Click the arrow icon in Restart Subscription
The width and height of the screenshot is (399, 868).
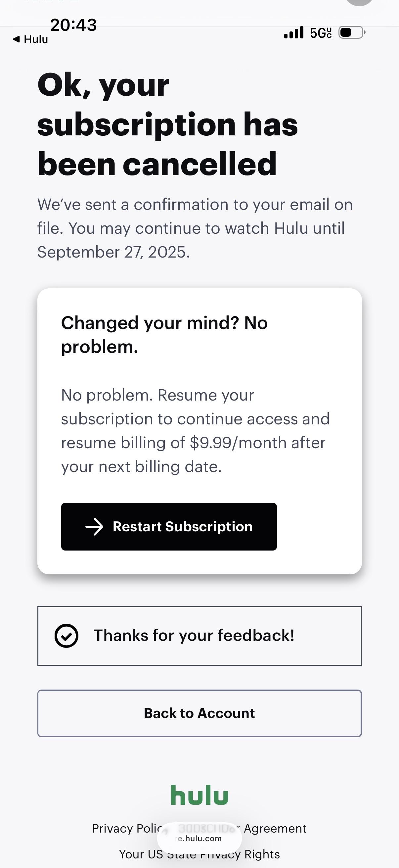(94, 527)
